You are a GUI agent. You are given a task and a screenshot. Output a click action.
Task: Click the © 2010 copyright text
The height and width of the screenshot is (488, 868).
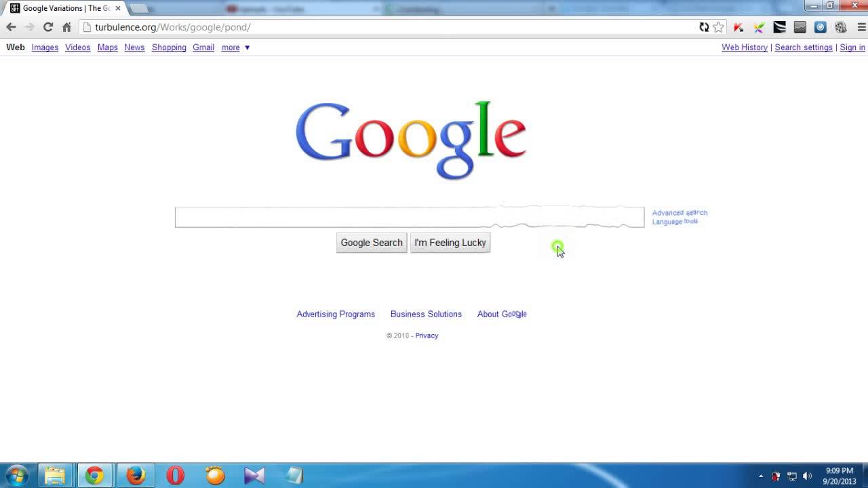(398, 335)
